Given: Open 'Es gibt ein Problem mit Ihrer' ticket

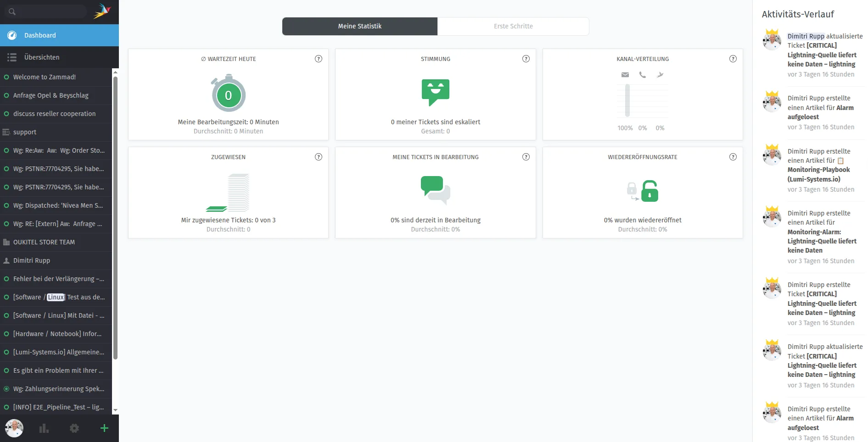Looking at the screenshot, I should point(56,370).
